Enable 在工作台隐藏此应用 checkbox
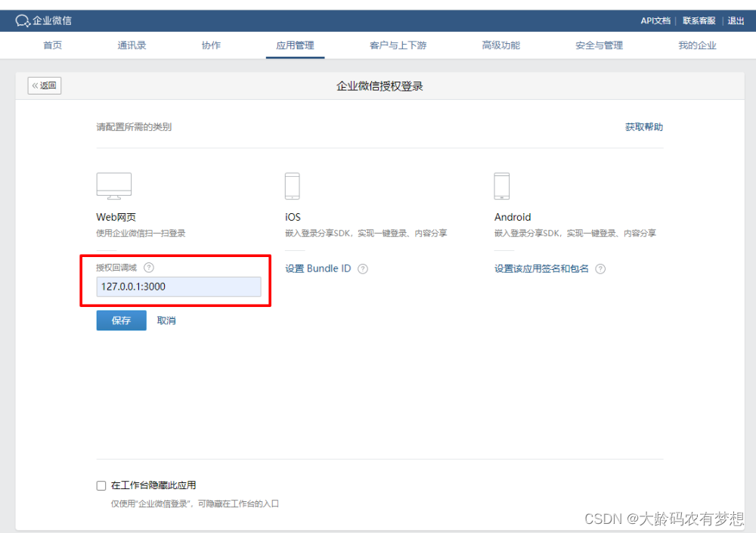756x533 pixels. tap(101, 485)
